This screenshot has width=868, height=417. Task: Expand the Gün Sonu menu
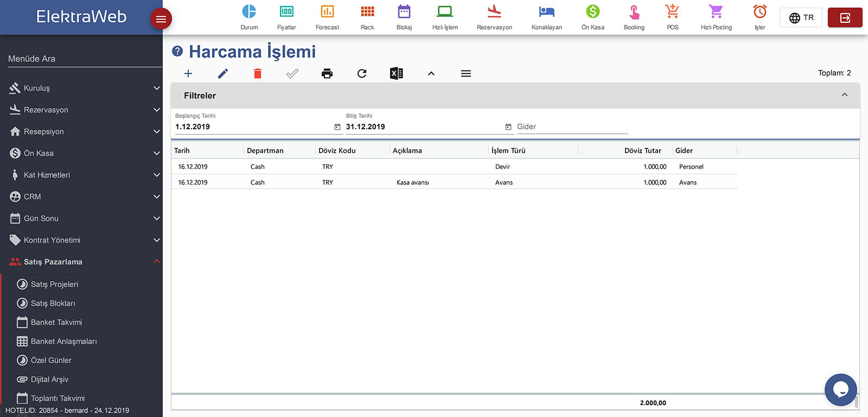click(81, 218)
